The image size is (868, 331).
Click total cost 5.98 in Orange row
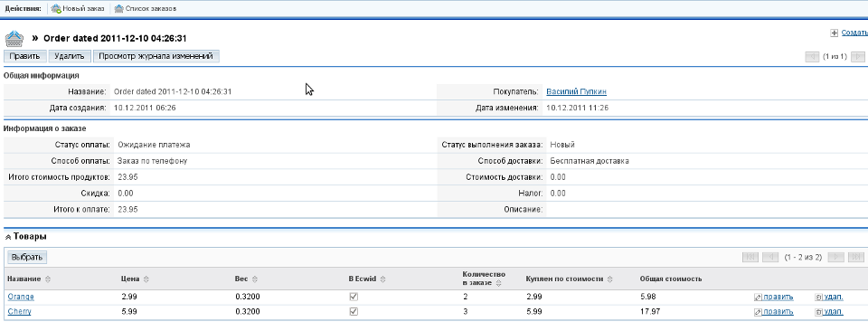tap(647, 298)
